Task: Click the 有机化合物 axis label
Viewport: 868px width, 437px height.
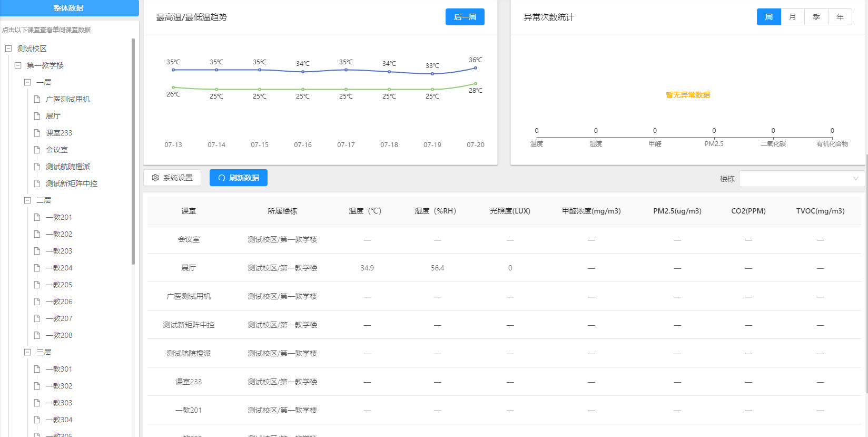Action: [832, 143]
